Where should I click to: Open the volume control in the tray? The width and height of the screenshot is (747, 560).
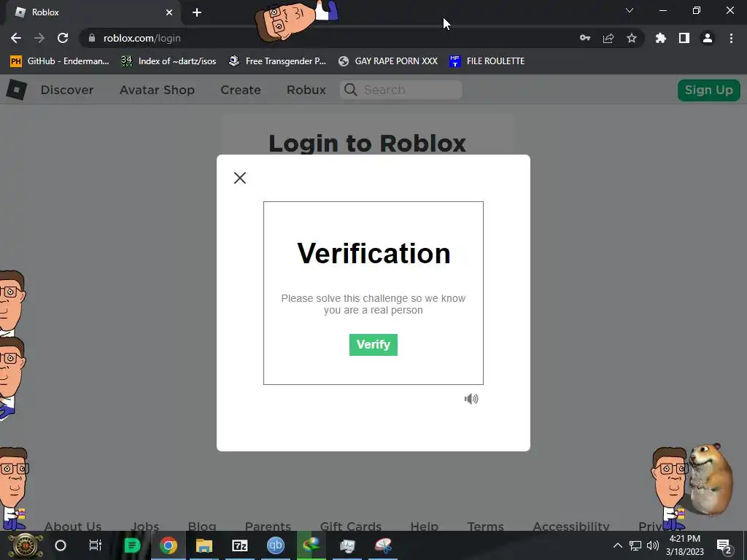(653, 545)
